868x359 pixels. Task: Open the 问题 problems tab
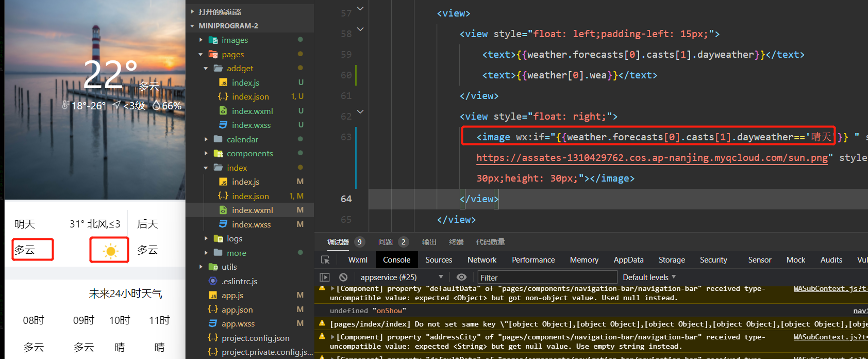(386, 242)
